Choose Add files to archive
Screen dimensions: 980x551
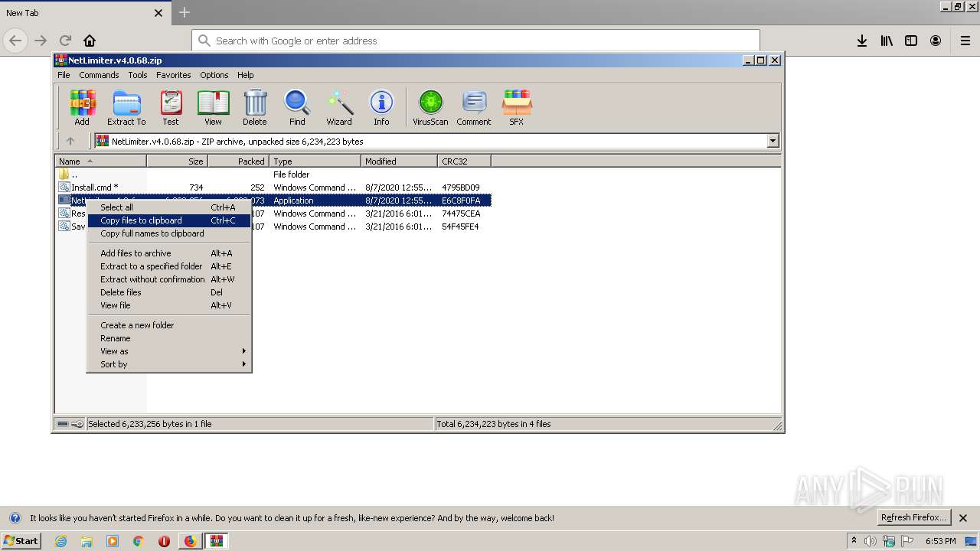pos(169,253)
